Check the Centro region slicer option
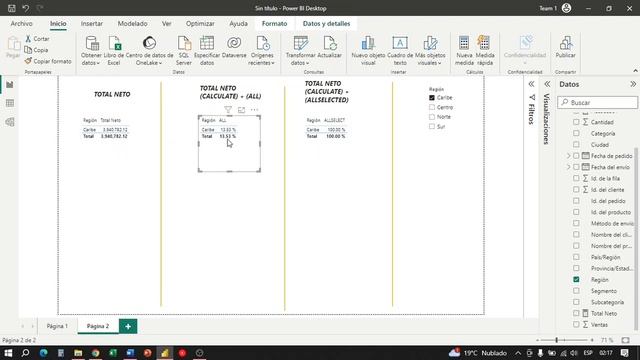This screenshot has height=360, width=640. 432,107
